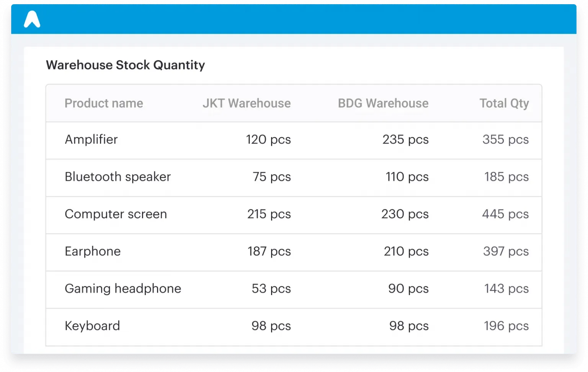This screenshot has width=588, height=372.
Task: Select the Bluetooth speaker product name
Action: (x=118, y=177)
